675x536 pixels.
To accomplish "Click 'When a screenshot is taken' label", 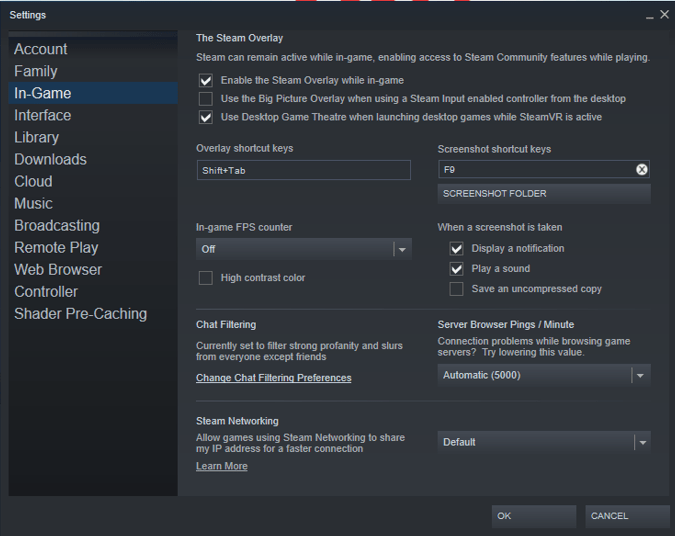I will pos(500,227).
